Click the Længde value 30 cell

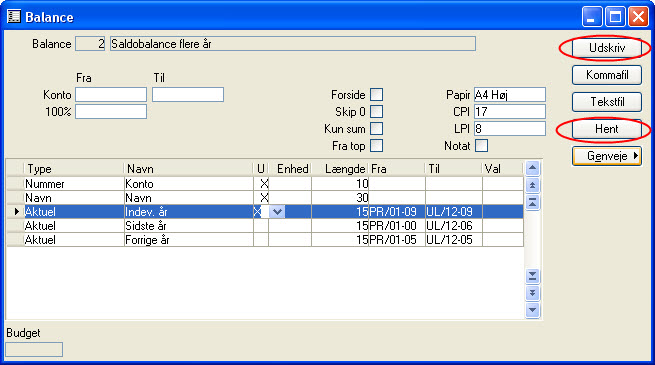340,198
